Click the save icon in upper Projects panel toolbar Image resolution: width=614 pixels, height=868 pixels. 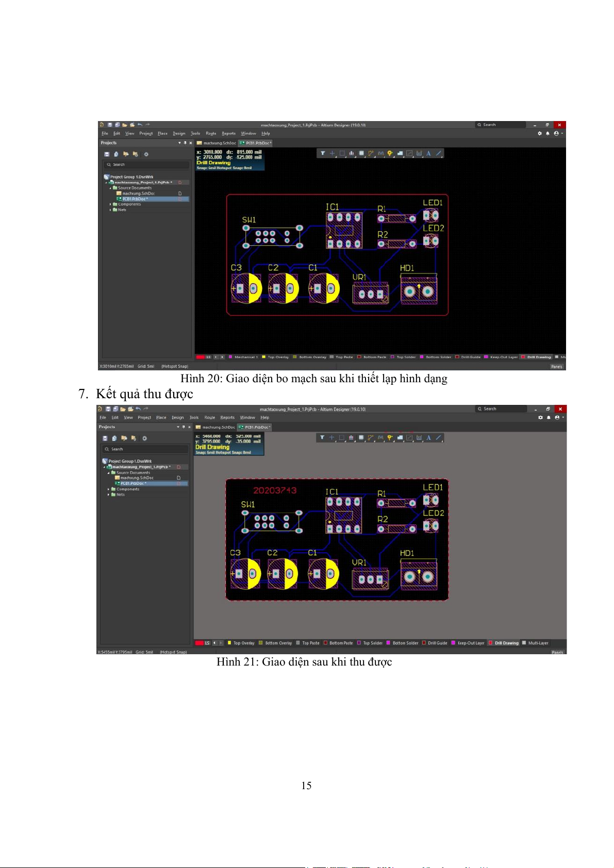point(107,154)
